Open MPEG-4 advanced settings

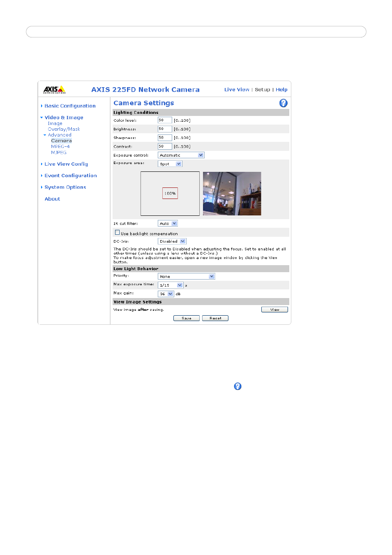coord(60,146)
